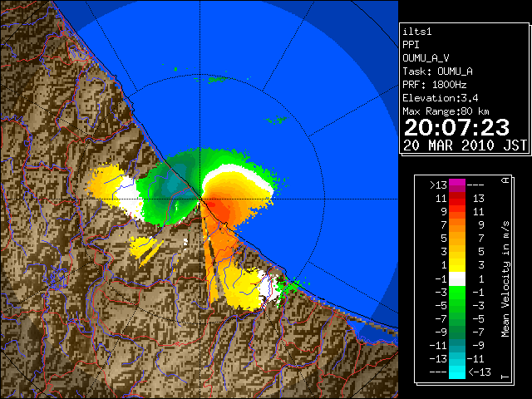Click the "Max Range:80 km" line
This screenshot has width=532, height=399.
pyautogui.click(x=446, y=111)
